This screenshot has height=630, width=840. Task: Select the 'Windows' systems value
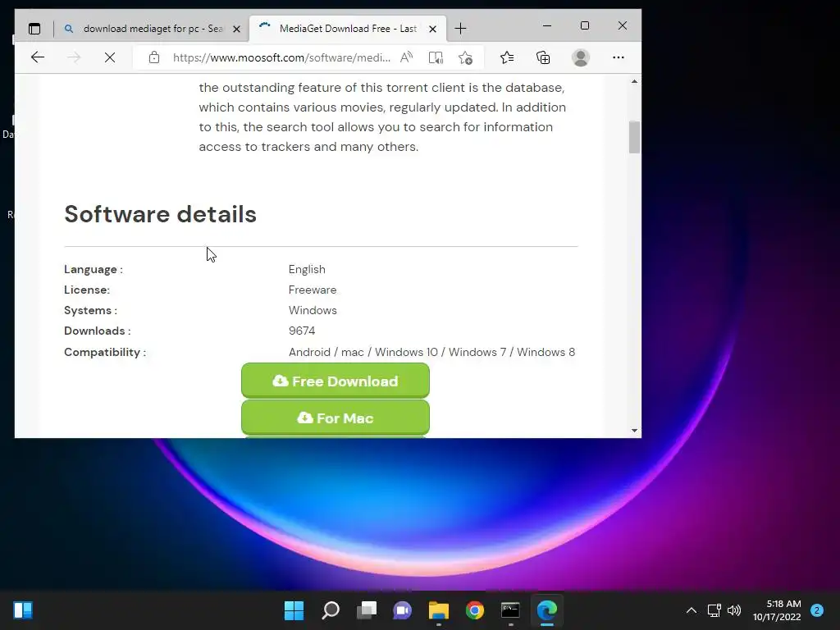(x=313, y=310)
